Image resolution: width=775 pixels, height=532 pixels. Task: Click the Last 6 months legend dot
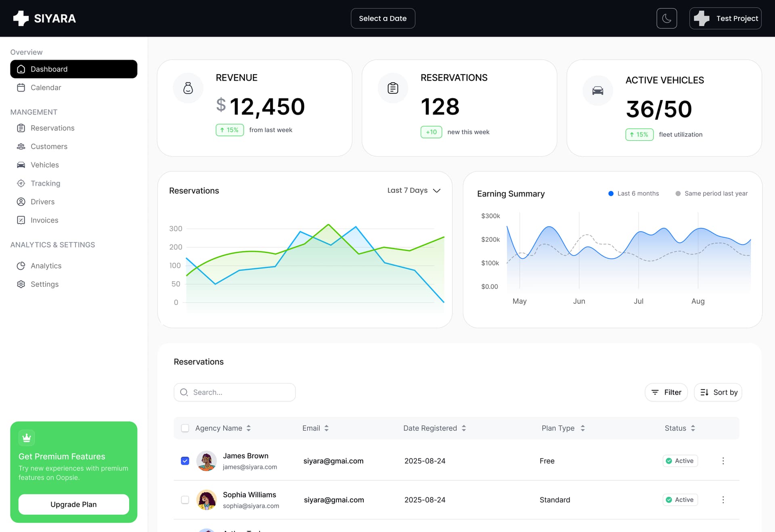(611, 194)
